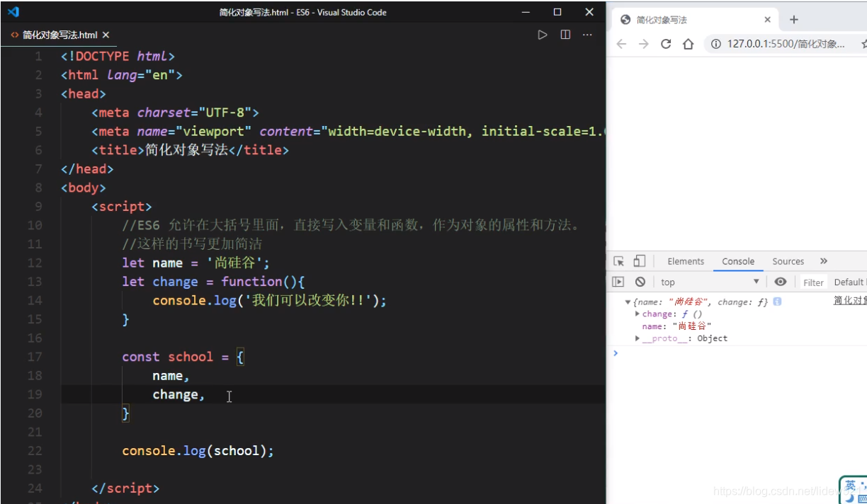Click the name: "尚硅谷" property row
This screenshot has height=504, width=867.
click(676, 326)
